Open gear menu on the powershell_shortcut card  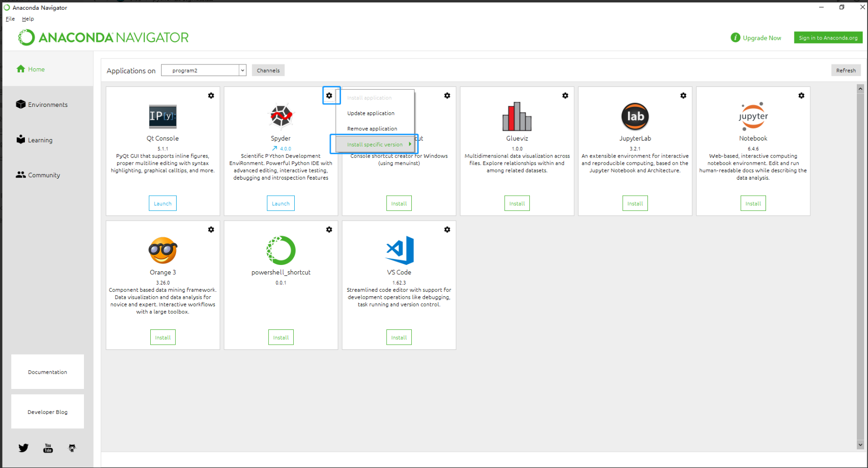tap(329, 229)
